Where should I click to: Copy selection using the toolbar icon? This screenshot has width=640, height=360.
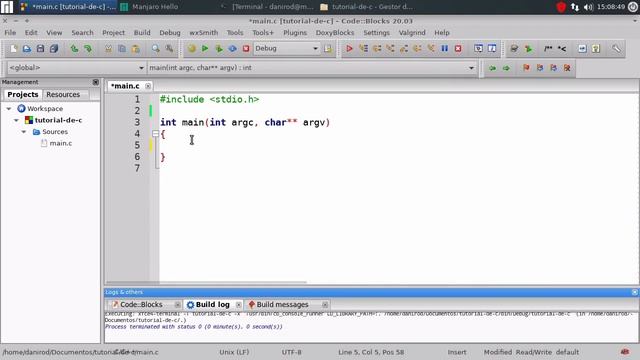tap(122, 49)
